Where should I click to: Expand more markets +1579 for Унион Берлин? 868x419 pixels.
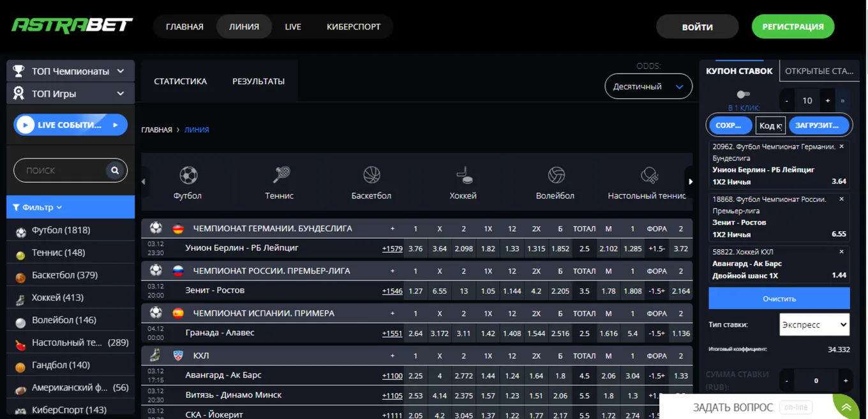392,248
